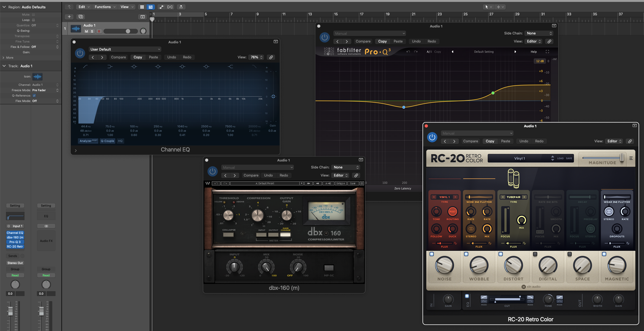Click Paste button in RC-20 window
Screen dimensions: 644x331
[x=505, y=141]
